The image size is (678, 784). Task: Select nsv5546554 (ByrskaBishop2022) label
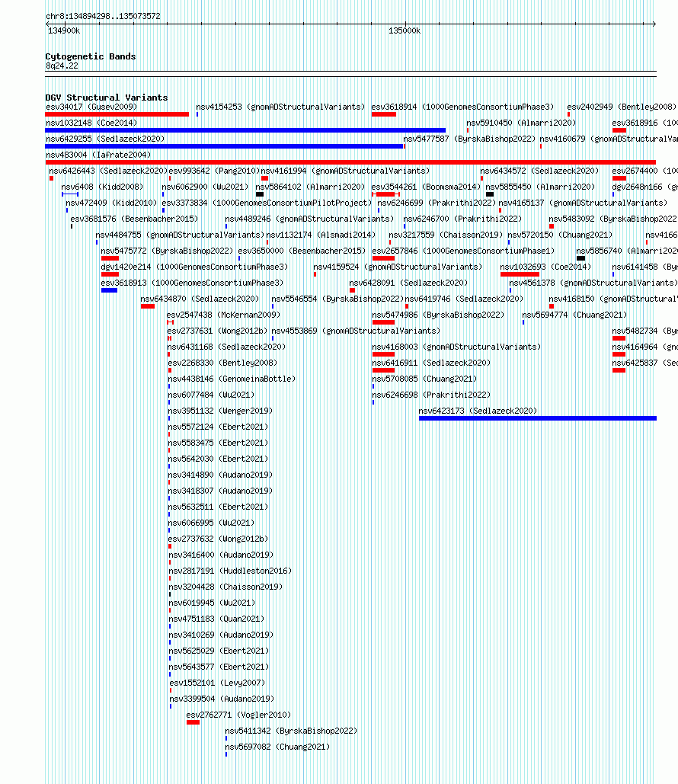point(337,299)
